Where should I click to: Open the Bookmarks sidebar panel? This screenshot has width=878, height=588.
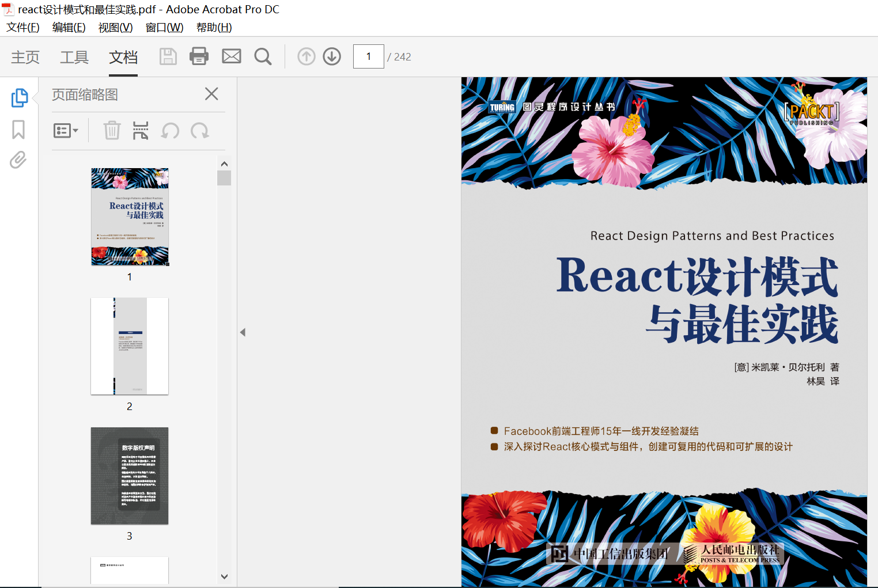[x=18, y=130]
